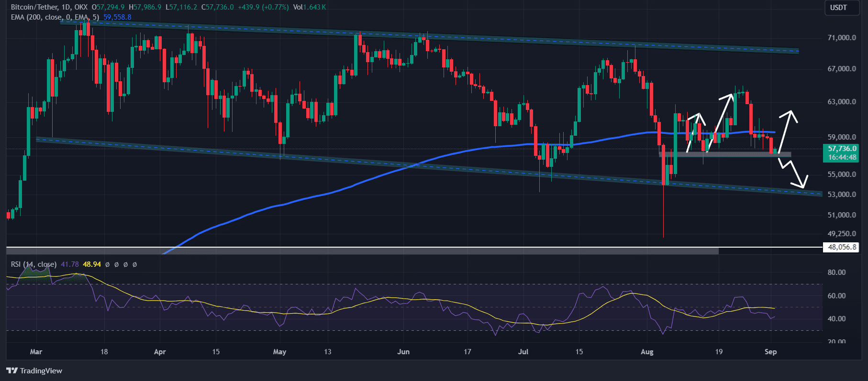Screen dimensions: 868x381
Task: Click the close price value C57,736.0
Action: tap(218, 7)
